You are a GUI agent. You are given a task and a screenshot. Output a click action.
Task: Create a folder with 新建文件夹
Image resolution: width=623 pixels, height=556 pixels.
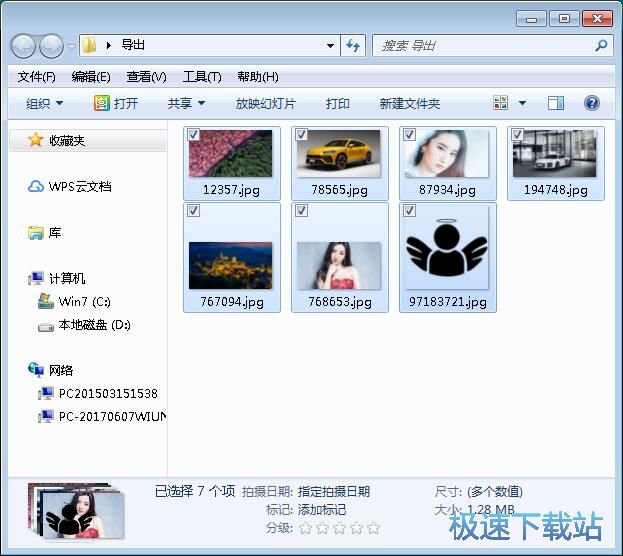[410, 104]
